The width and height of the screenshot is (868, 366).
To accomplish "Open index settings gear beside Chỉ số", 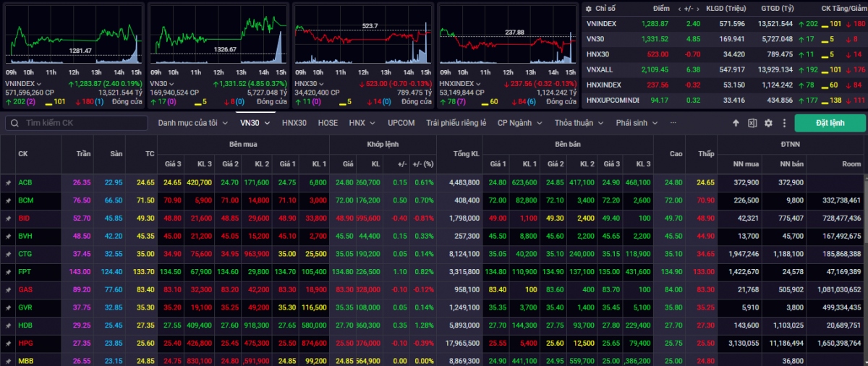I will (588, 8).
